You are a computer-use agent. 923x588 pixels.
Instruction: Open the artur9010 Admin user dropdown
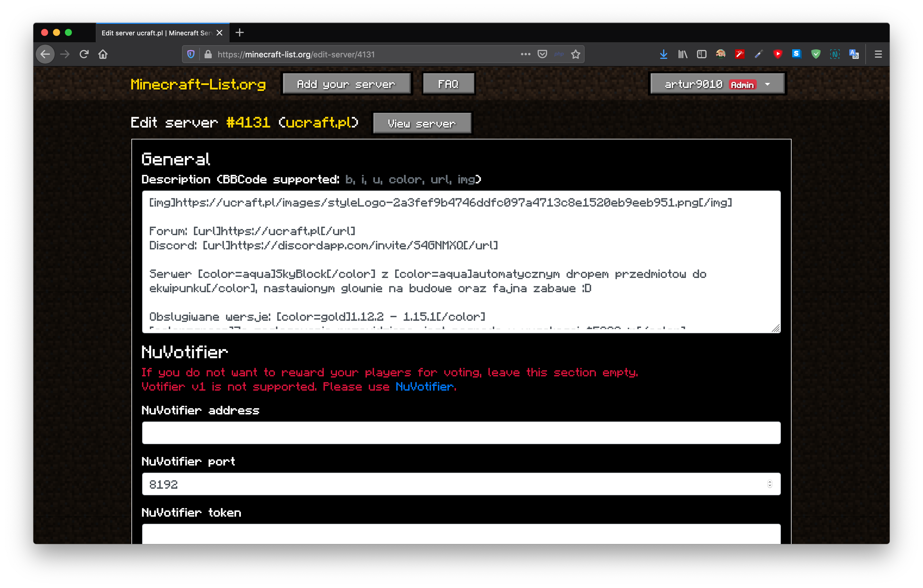pos(717,84)
